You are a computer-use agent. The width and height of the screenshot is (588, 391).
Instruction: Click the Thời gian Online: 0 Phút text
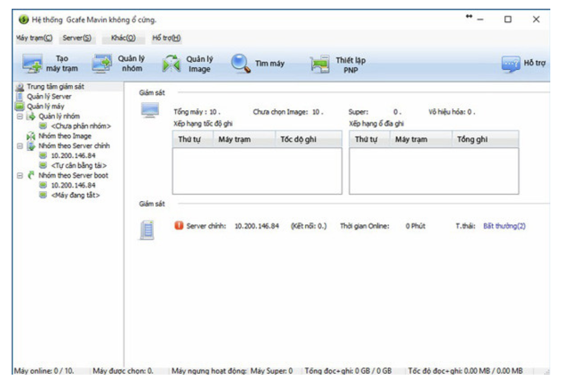[382, 226]
